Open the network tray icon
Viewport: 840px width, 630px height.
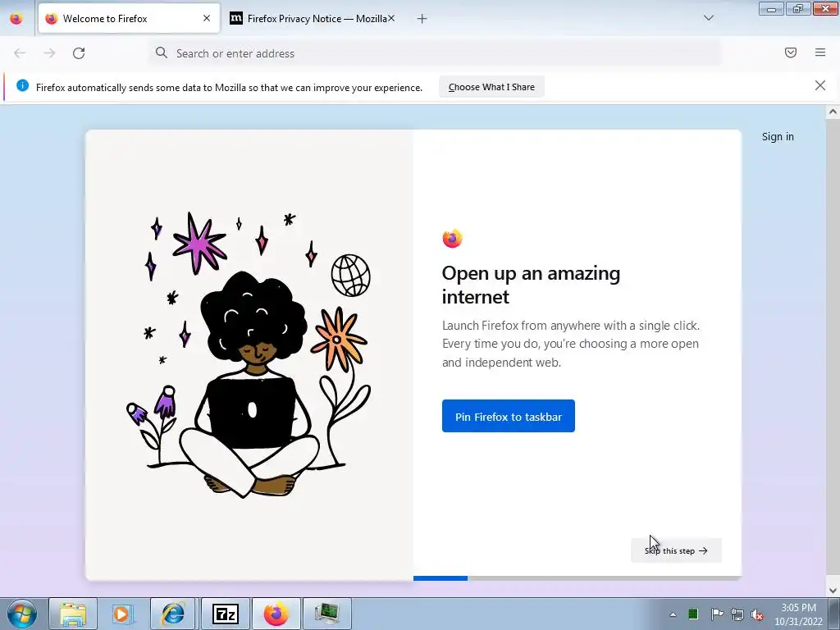coord(737,614)
